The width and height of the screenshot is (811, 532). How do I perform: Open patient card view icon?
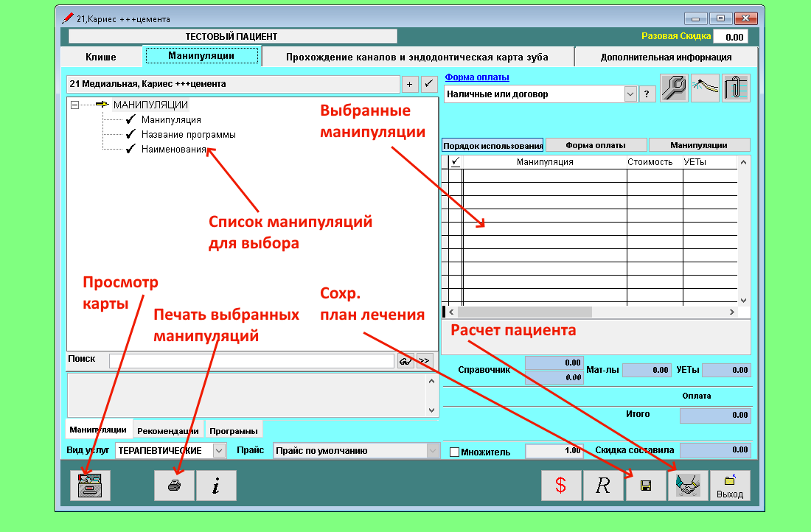[x=89, y=486]
